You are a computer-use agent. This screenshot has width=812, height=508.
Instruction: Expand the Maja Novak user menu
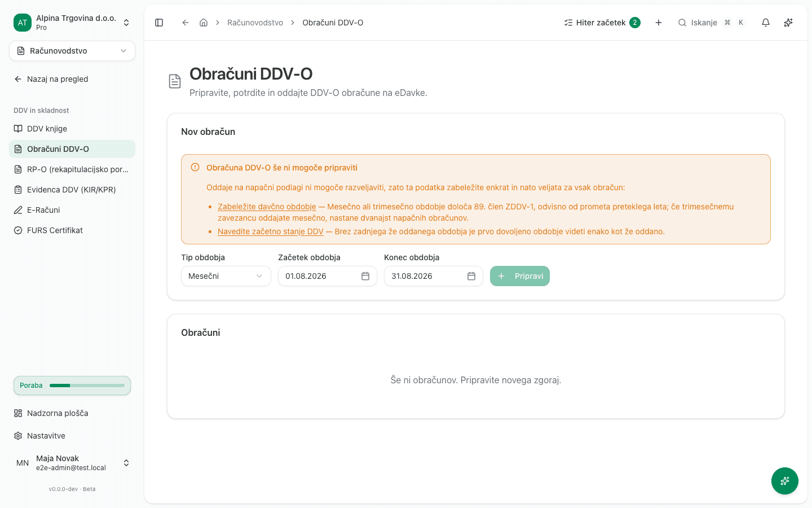[x=72, y=463]
